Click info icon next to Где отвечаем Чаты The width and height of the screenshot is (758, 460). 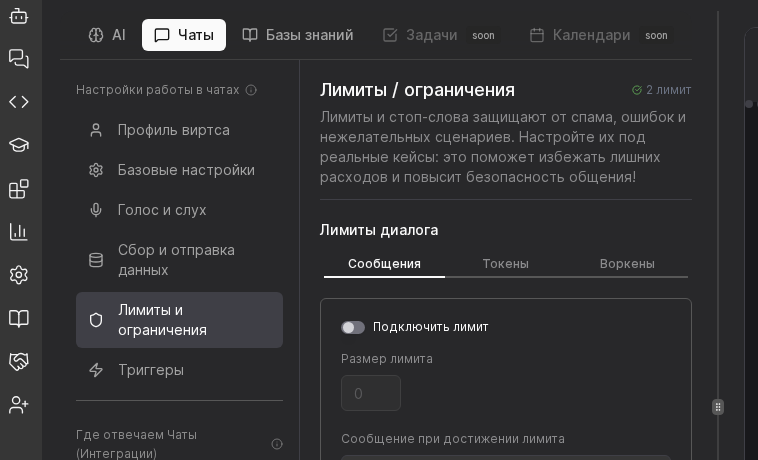coord(277,444)
